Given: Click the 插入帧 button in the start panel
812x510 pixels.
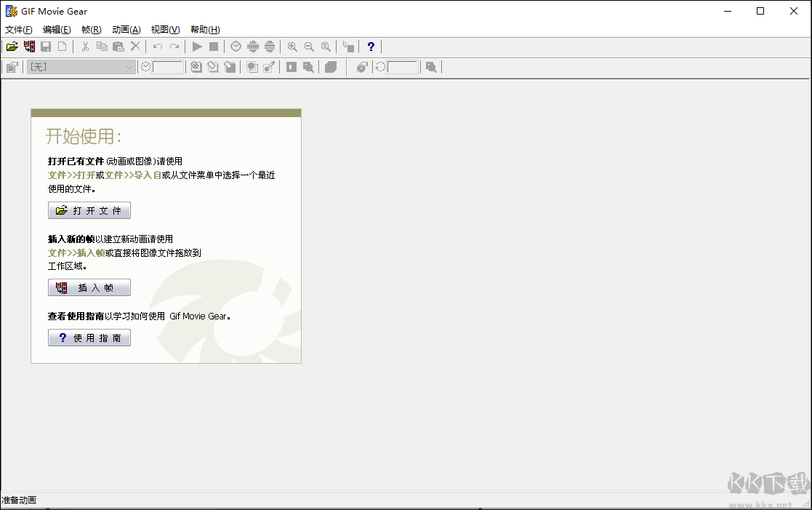Looking at the screenshot, I should tap(89, 287).
